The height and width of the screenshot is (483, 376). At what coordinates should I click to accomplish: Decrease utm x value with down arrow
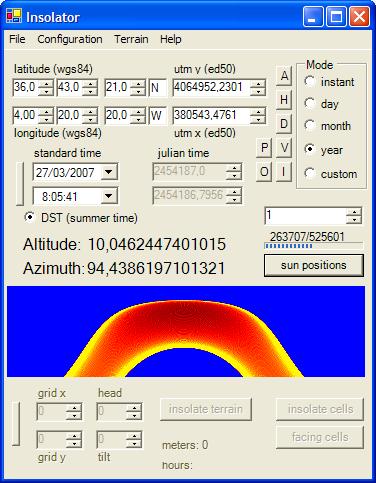click(258, 120)
